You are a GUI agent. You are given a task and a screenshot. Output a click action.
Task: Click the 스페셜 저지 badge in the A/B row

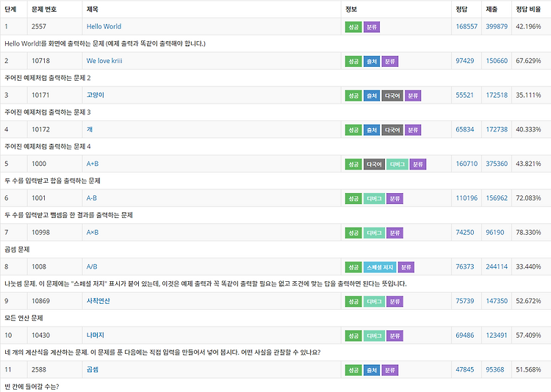coord(380,268)
